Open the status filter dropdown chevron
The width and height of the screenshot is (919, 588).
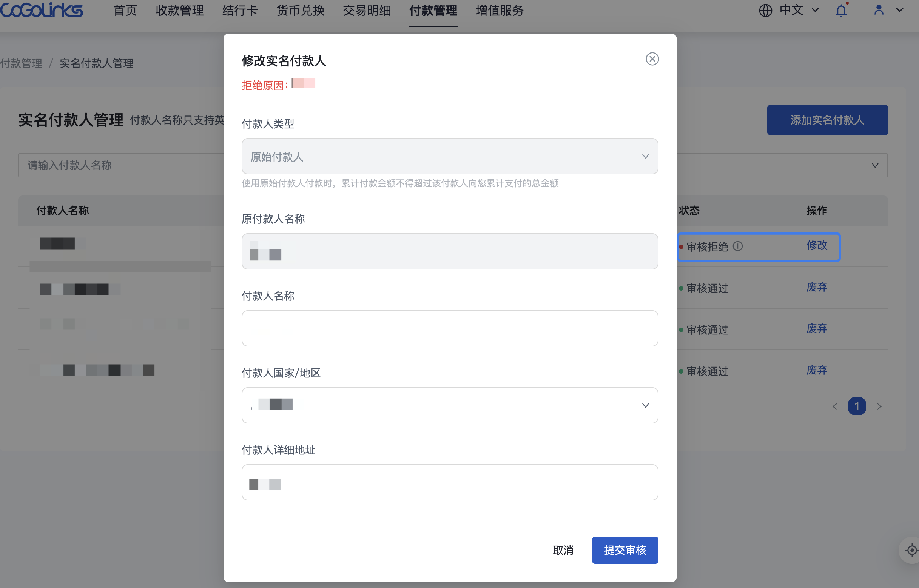(875, 165)
